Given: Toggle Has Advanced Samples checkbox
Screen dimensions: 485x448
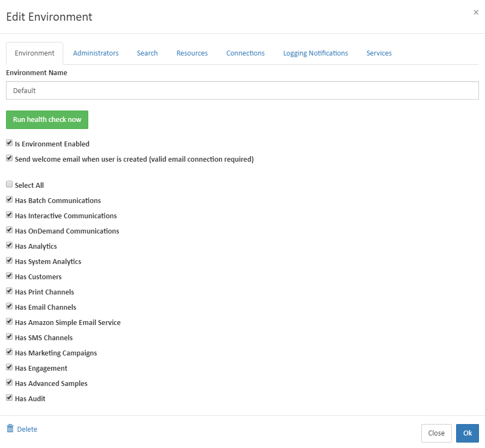Looking at the screenshot, I should (9, 382).
